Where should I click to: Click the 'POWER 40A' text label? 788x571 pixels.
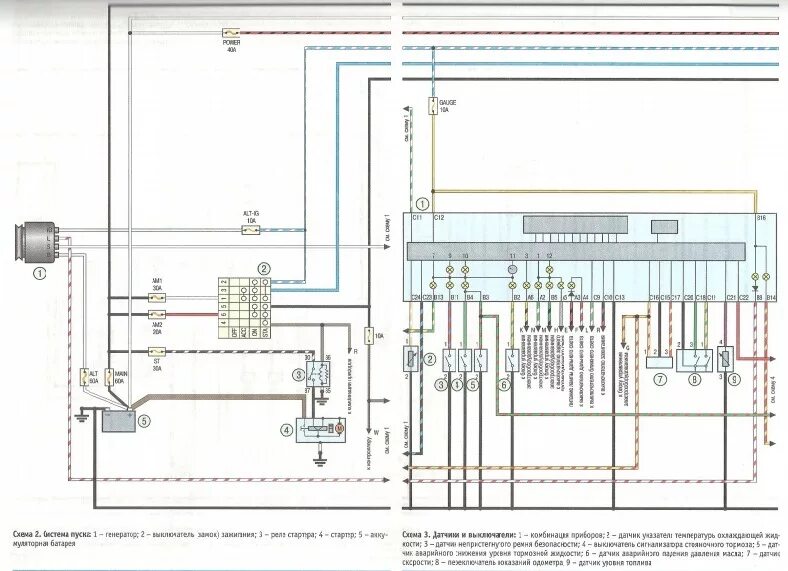231,47
